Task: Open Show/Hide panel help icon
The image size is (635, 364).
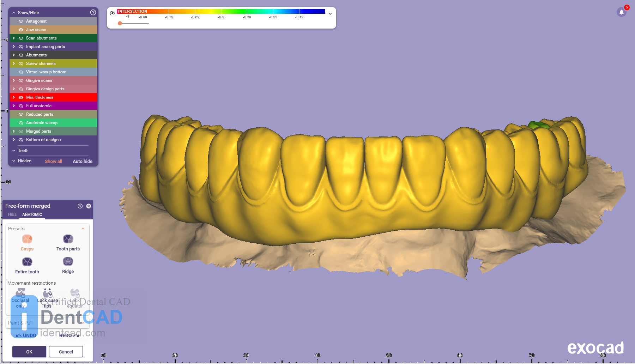Action: pos(93,12)
